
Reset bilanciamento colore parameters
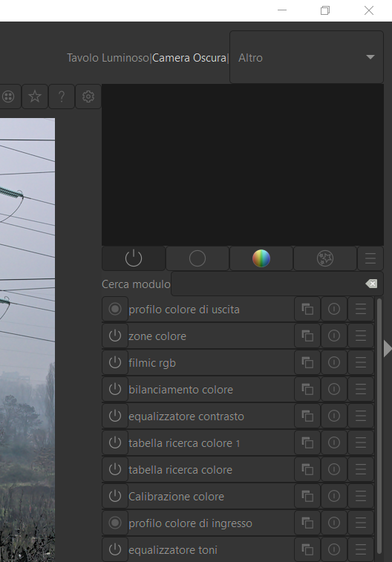pyautogui.click(x=334, y=389)
